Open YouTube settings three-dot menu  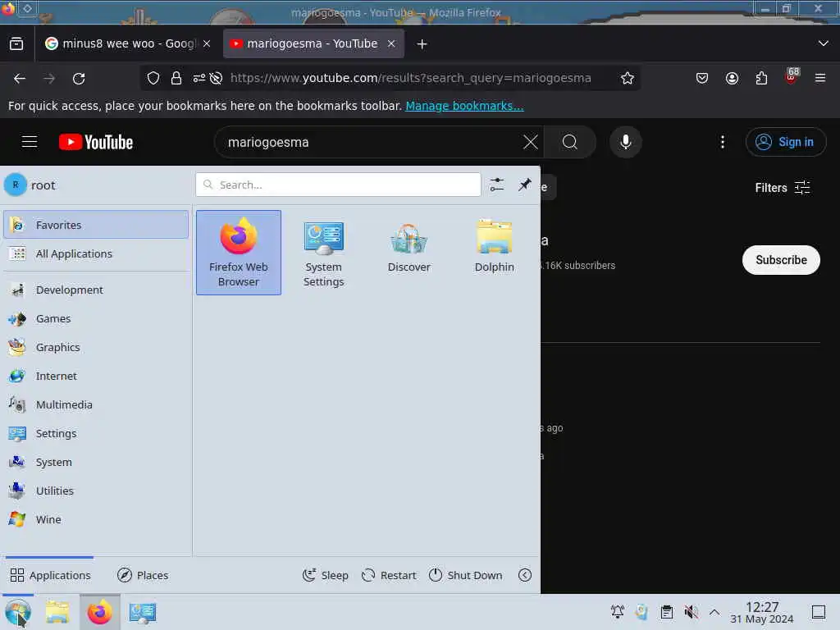723,142
